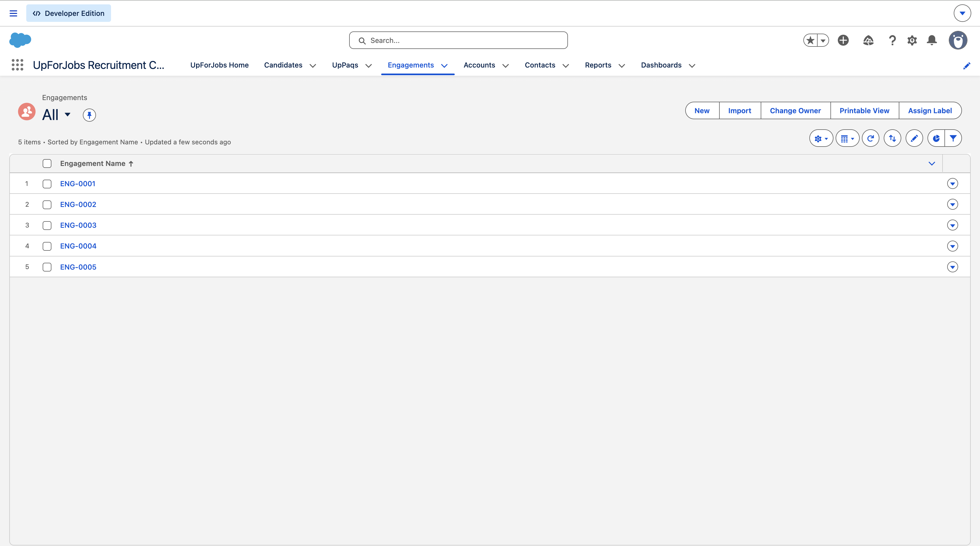The width and height of the screenshot is (980, 546).
Task: Show filters funnel icon
Action: point(953,139)
